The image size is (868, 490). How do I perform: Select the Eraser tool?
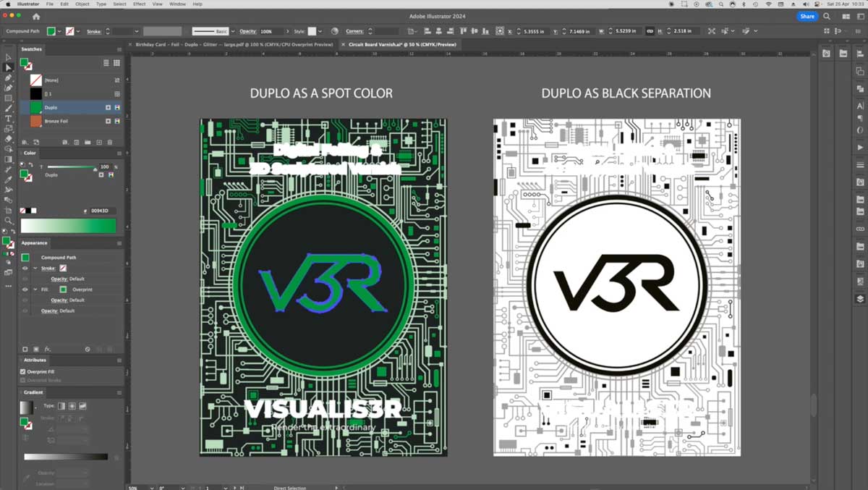click(9, 138)
